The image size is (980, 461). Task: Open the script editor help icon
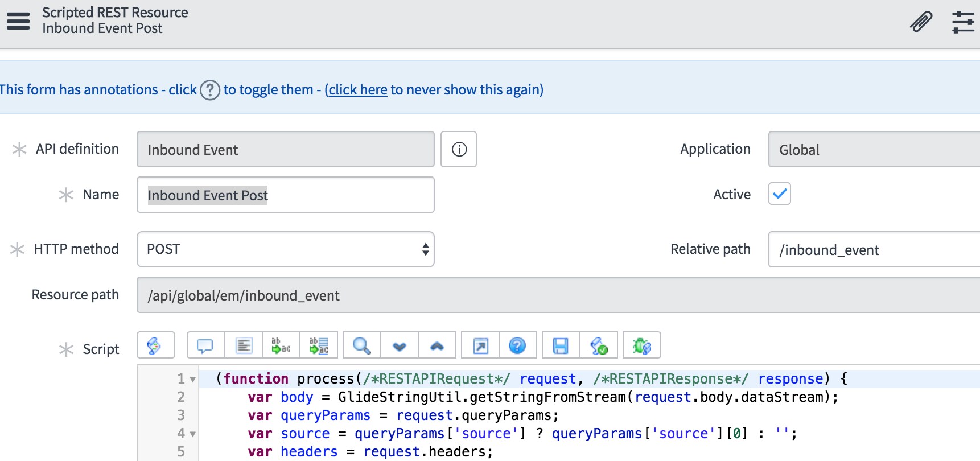517,345
